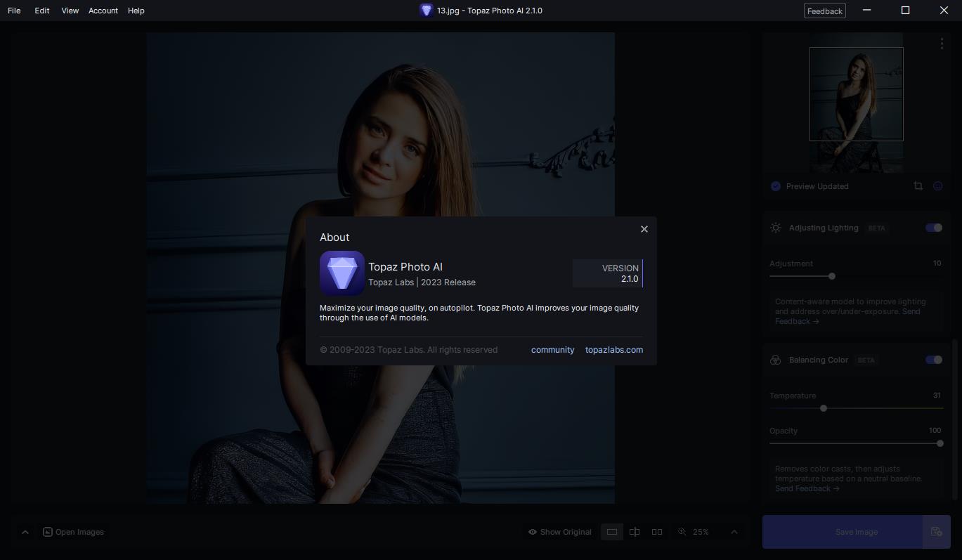The width and height of the screenshot is (962, 560).
Task: Click the Adjusting Lighting sun icon
Action: pos(776,228)
